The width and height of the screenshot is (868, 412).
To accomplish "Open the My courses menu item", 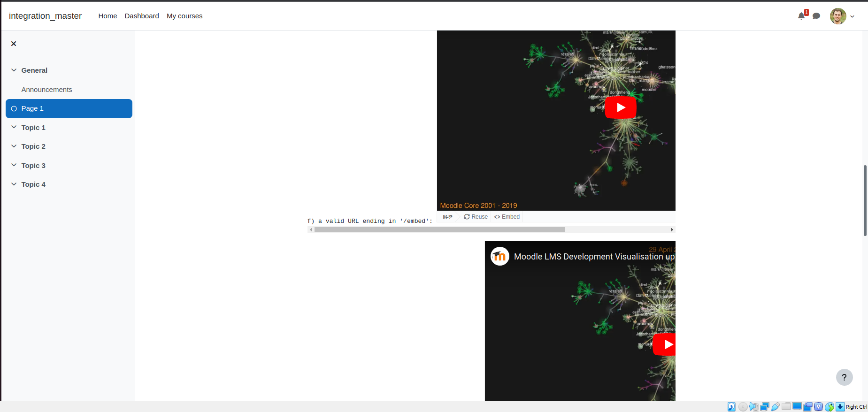I will click(x=184, y=16).
